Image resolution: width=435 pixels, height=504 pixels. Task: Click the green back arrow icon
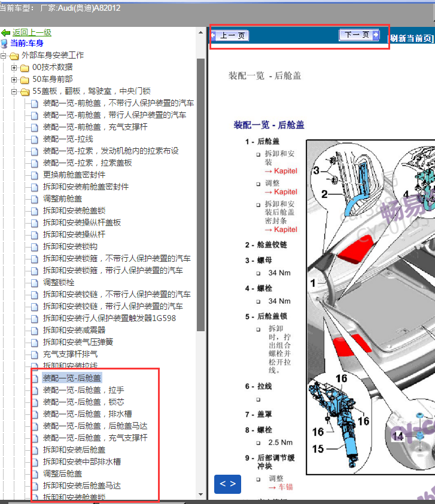(5, 32)
